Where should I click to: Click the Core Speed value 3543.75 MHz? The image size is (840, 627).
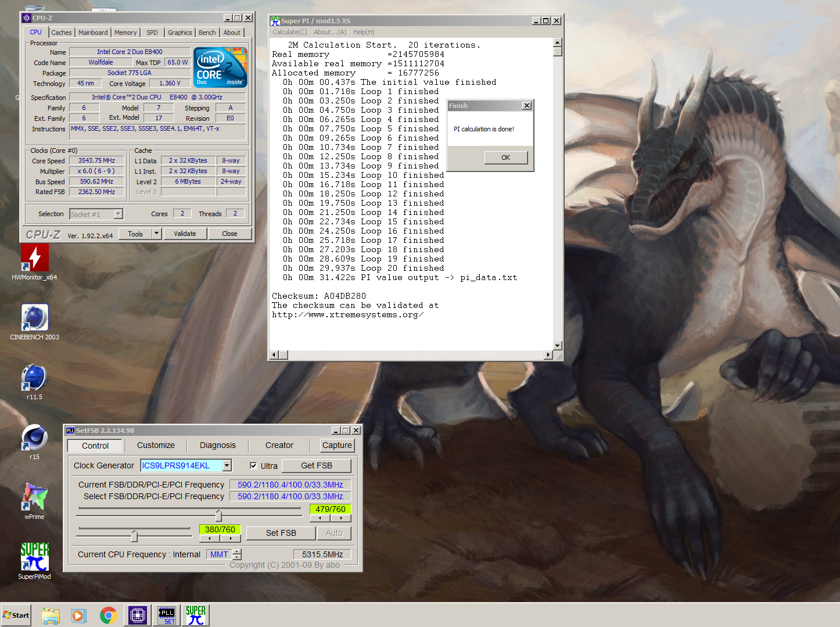tap(97, 160)
